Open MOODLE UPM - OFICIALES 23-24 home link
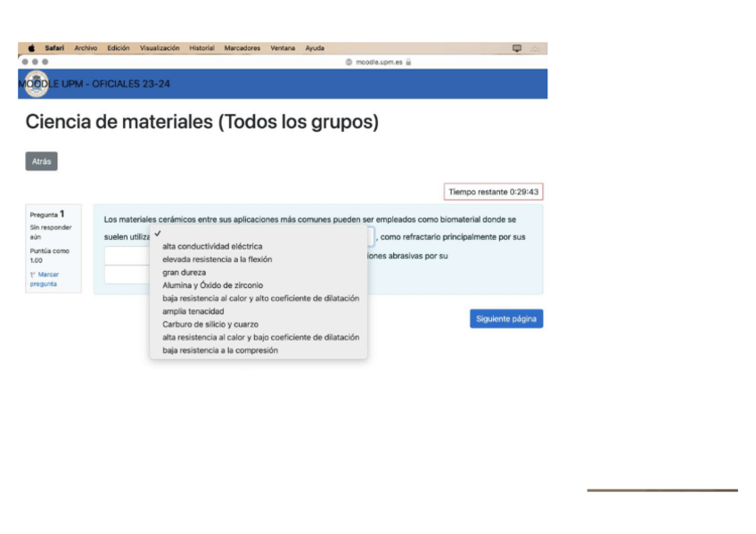Screen dimensions: 756x534 point(94,84)
